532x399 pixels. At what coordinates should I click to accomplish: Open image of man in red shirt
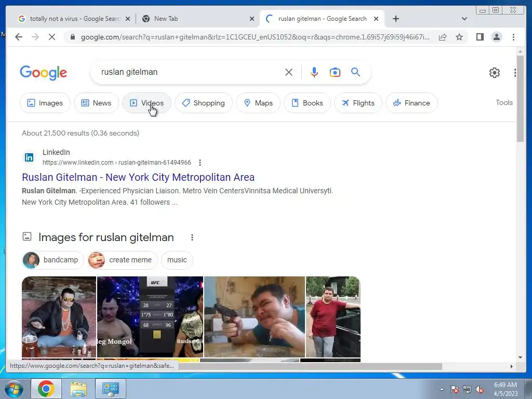pyautogui.click(x=333, y=317)
